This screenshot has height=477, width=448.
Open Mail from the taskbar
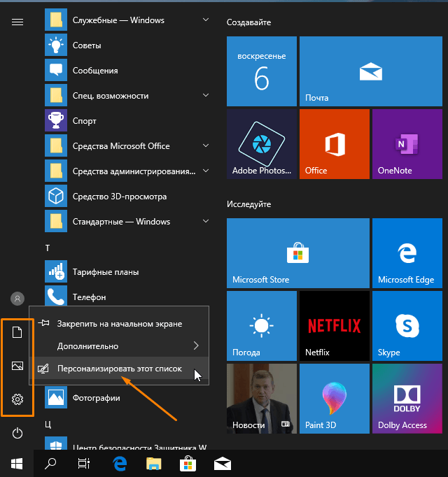[x=223, y=464]
